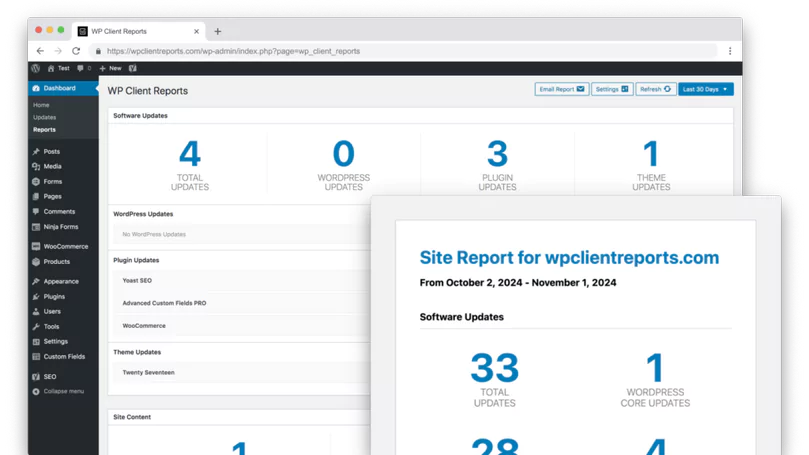Open the browser three-dot menu
The image size is (809, 455).
pyautogui.click(x=730, y=51)
